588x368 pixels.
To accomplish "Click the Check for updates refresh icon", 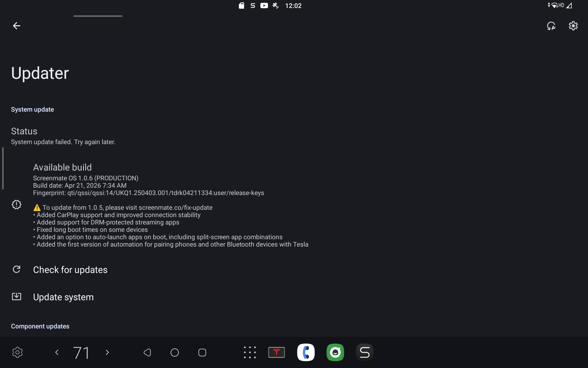I will coord(17,269).
